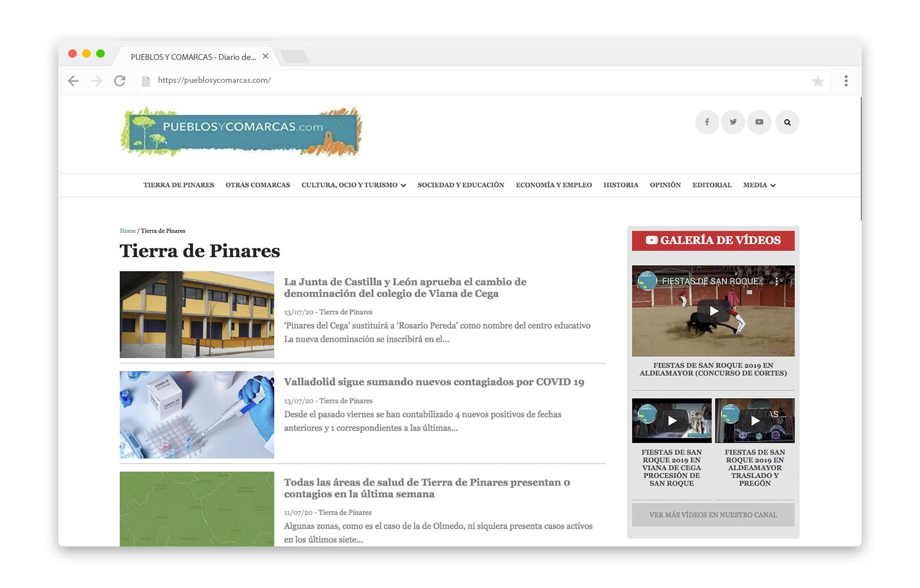Click the COVID 19 article thumbnail
Viewport: 920px width, 588px height.
[196, 415]
